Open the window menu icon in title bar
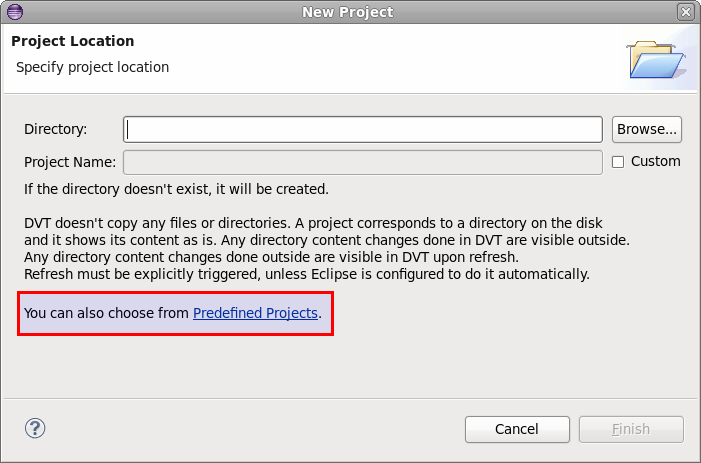 coord(14,12)
